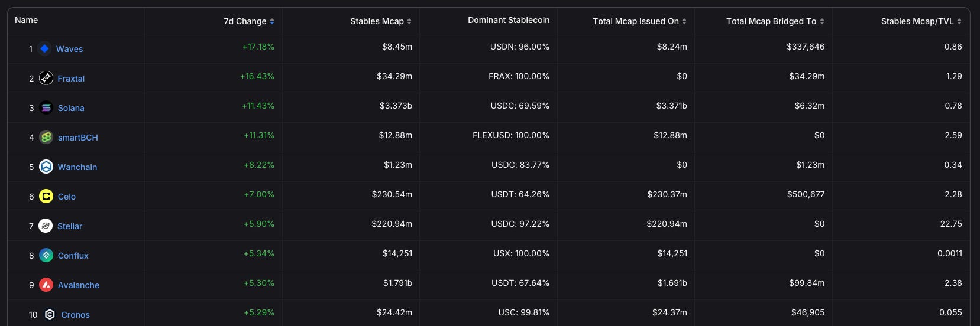Click the Cronos chain logo icon

click(x=50, y=314)
